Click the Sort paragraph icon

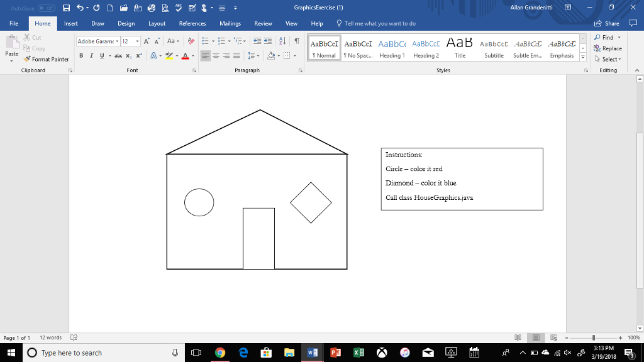[x=281, y=41]
